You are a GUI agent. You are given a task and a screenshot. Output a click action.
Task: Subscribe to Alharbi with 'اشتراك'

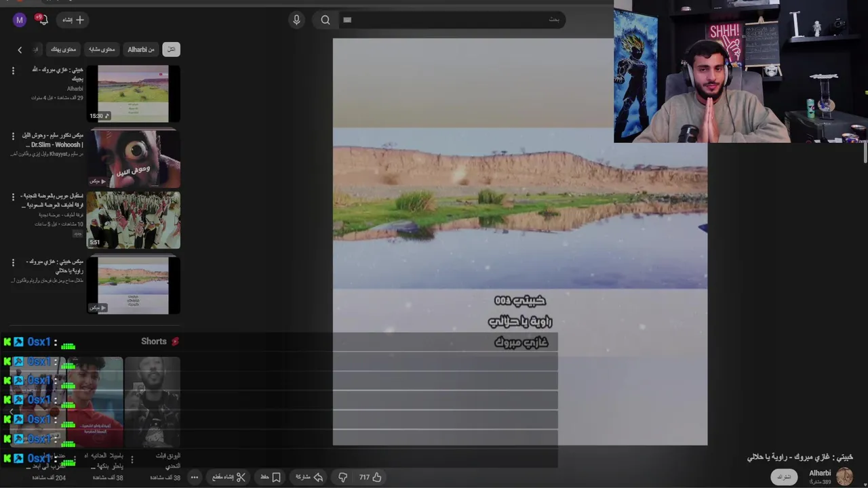point(784,477)
